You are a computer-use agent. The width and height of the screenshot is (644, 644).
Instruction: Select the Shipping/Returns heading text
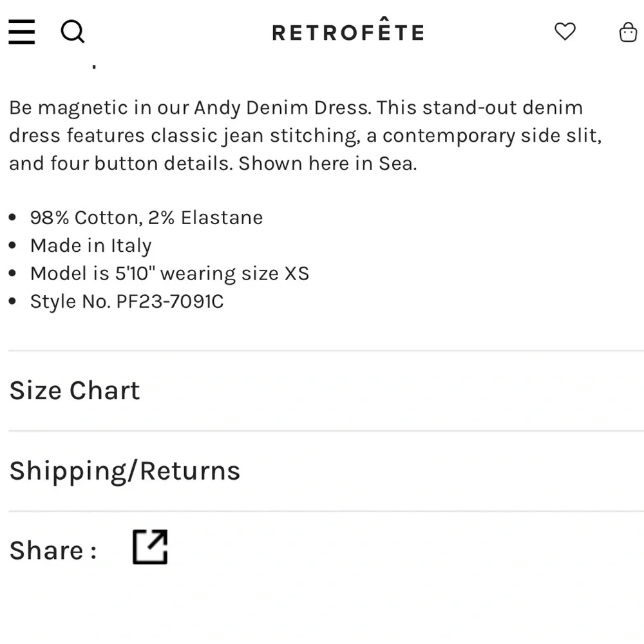[124, 470]
